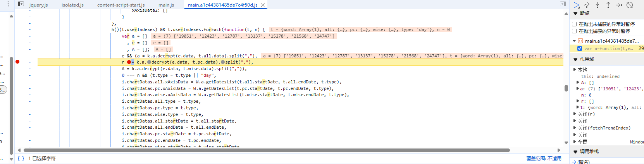The image size is (644, 164).
Task: Expand variable t object in scope
Action: (x=578, y=107)
